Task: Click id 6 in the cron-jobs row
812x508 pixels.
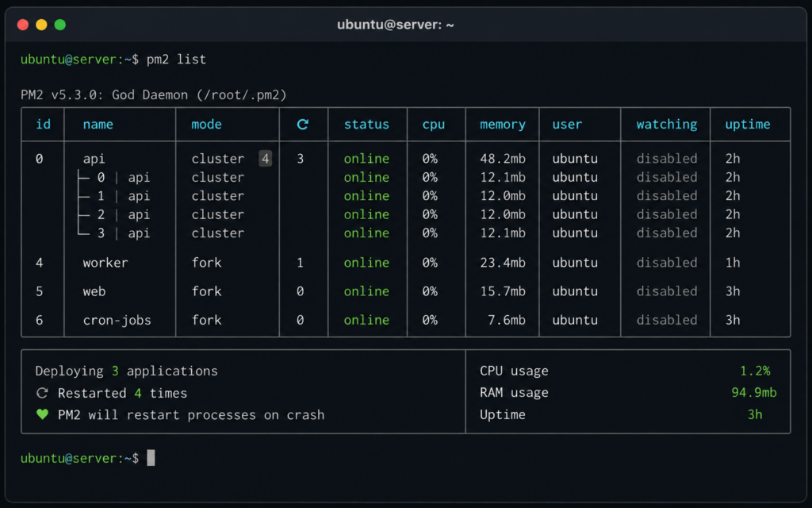Action: tap(40, 321)
